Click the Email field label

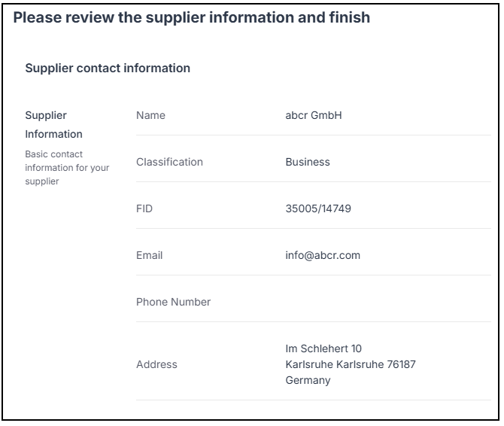(x=149, y=255)
